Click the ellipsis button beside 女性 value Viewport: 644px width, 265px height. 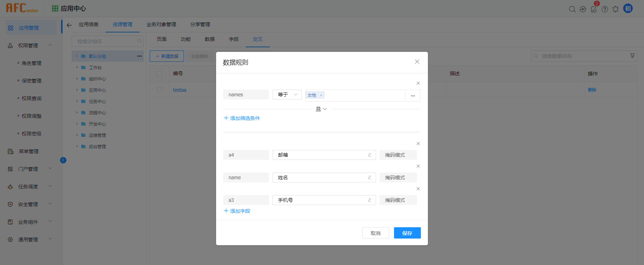(413, 96)
